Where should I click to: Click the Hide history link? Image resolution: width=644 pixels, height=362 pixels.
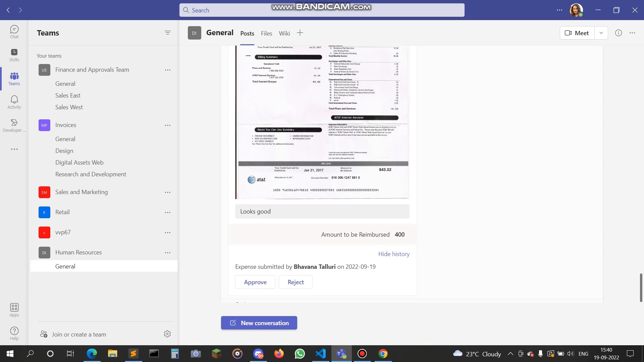click(x=394, y=254)
